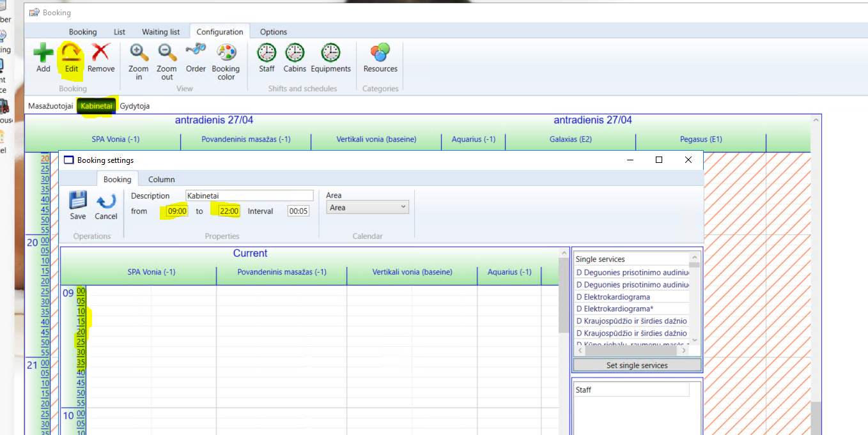The height and width of the screenshot is (435, 868).
Task: Zoom out the booking view
Action: (167, 53)
